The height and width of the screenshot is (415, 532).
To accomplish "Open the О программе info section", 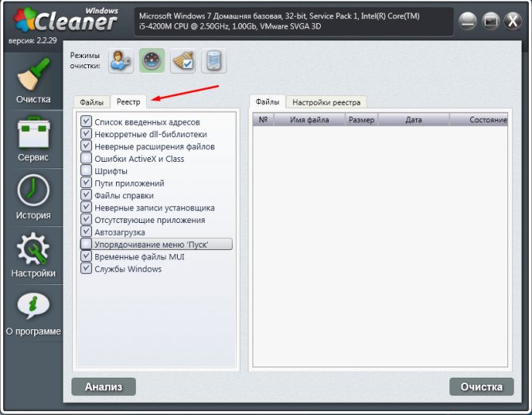I will coord(33,313).
